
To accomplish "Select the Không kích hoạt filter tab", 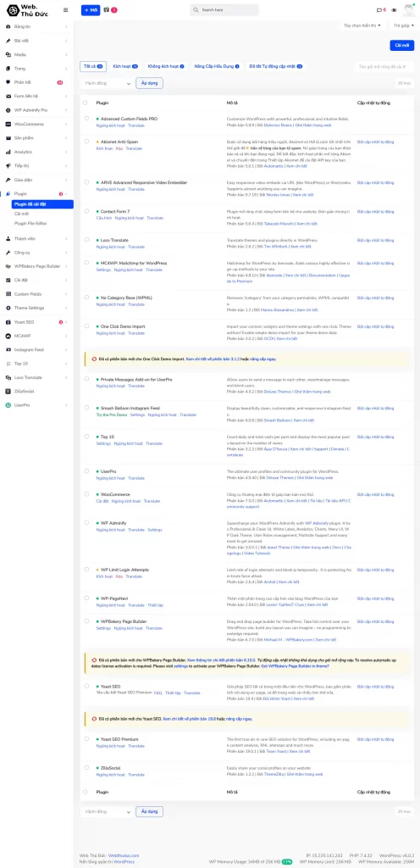I will tap(166, 66).
